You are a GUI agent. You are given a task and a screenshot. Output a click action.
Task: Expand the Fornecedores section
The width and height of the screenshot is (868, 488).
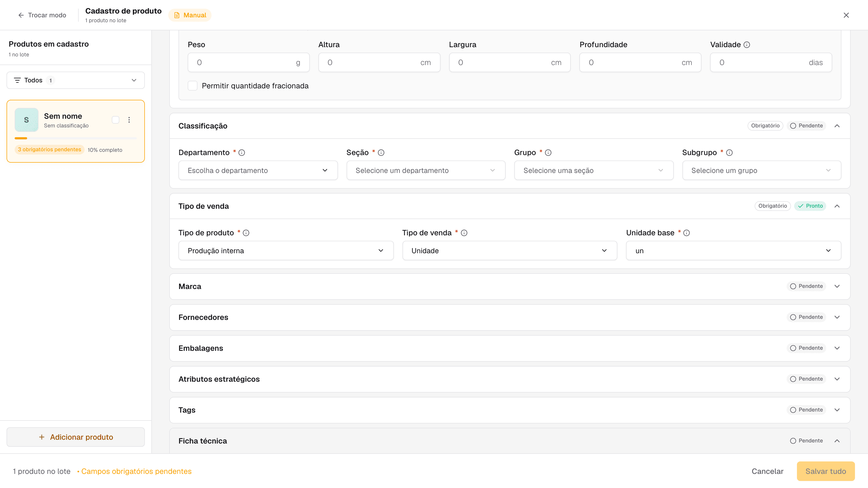837,317
